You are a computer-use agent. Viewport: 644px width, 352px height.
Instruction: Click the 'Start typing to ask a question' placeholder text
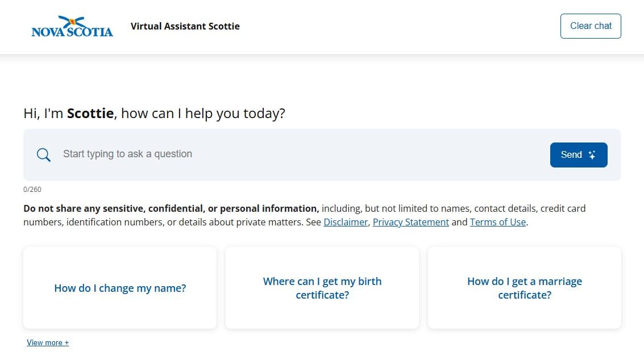[127, 154]
